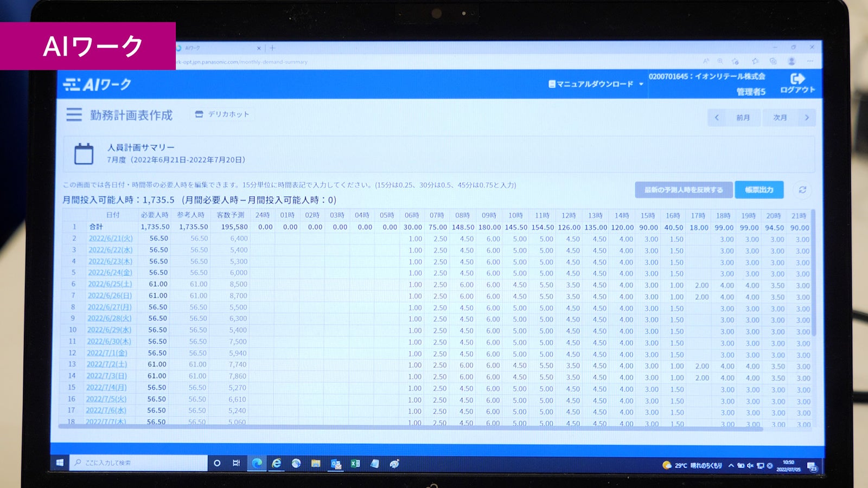Click the store icon inside the デリカホット button
Screen dimensions: 868x488
199,114
